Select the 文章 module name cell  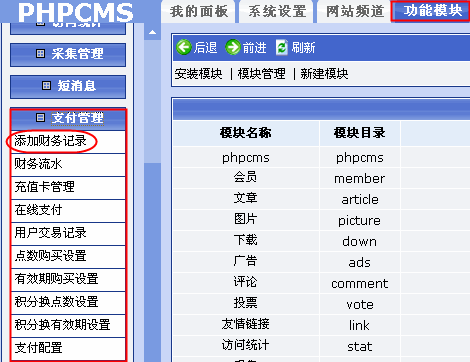[246, 198]
